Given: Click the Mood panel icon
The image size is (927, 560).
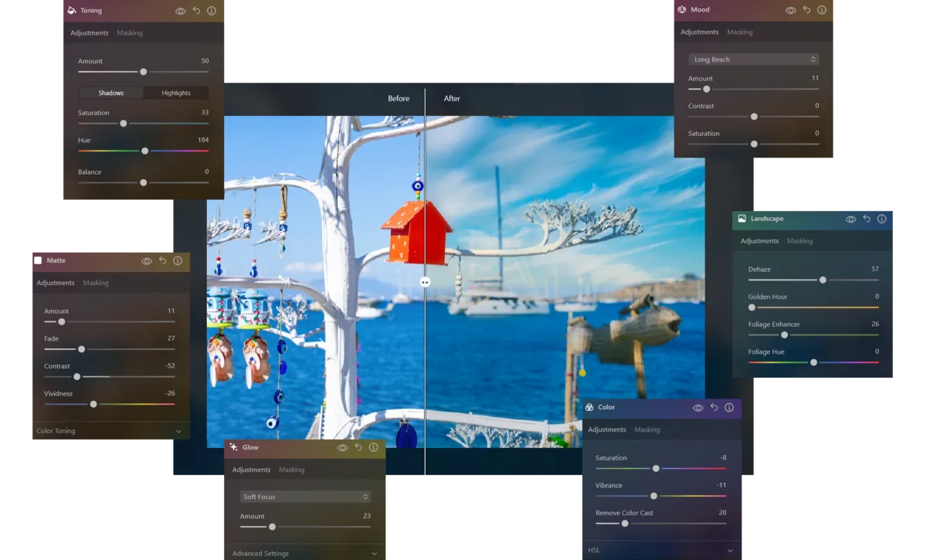Looking at the screenshot, I should pos(681,9).
